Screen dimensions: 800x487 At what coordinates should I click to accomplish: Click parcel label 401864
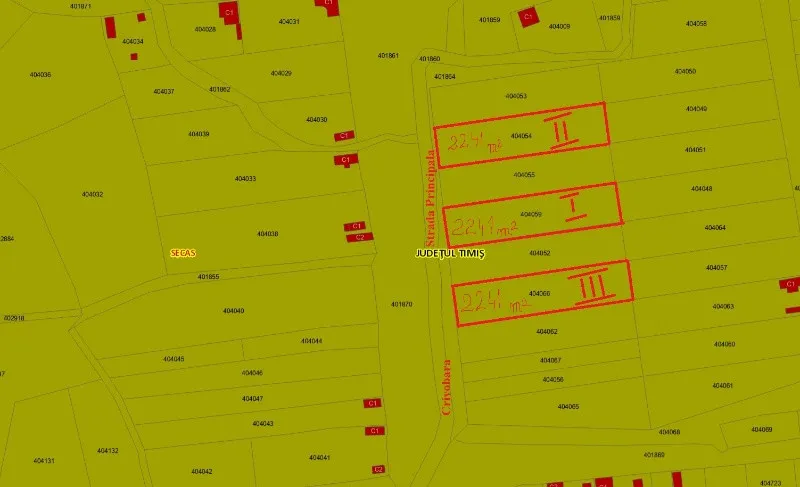point(445,77)
